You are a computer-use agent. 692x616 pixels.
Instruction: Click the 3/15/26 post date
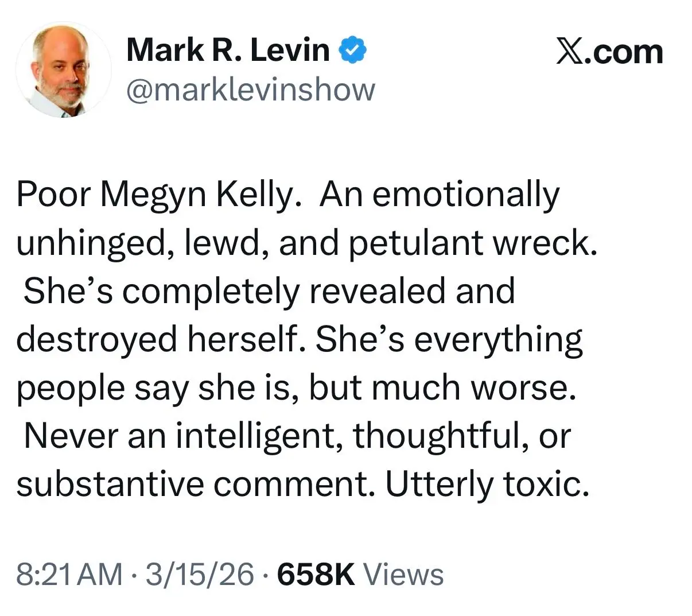199,574
